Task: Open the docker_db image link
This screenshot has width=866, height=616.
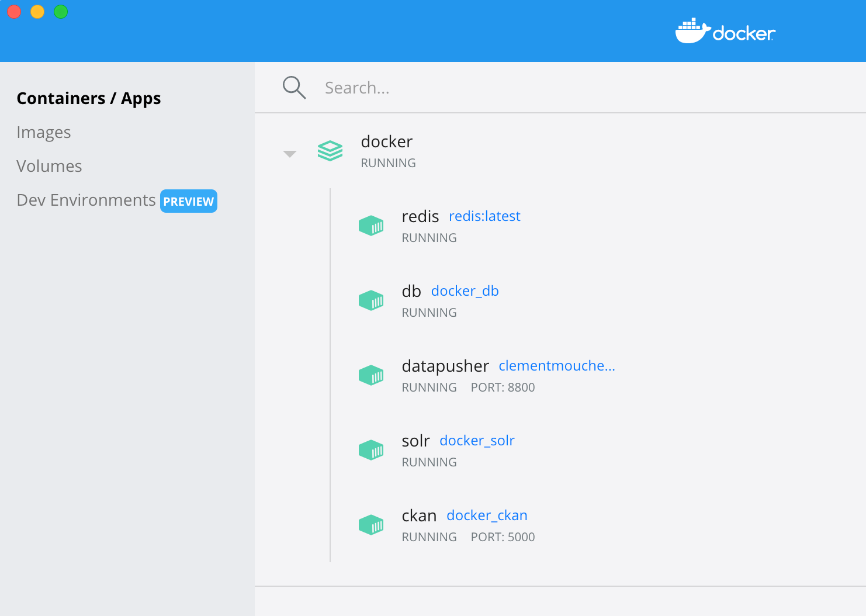Action: [465, 291]
